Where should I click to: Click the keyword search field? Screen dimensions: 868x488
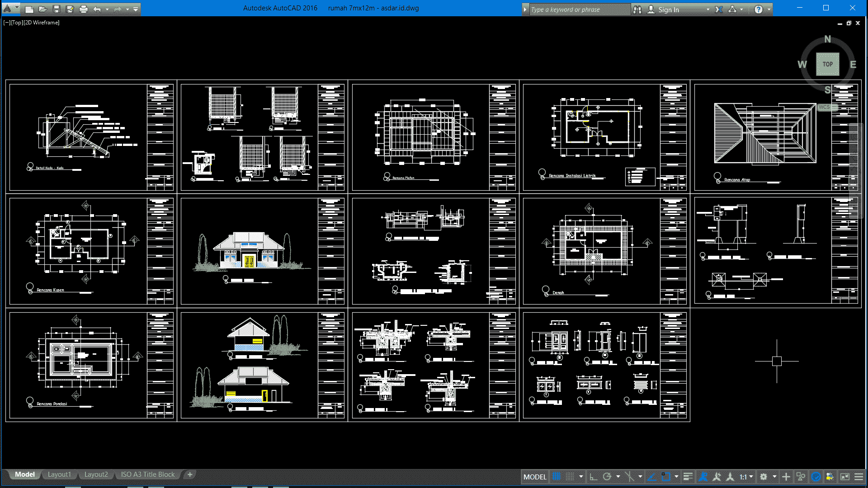(580, 9)
